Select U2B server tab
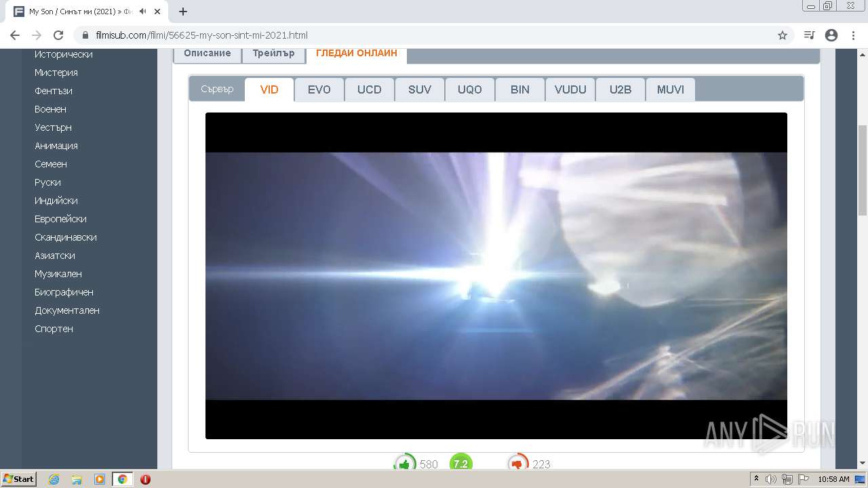Image resolution: width=868 pixels, height=488 pixels. click(x=620, y=89)
